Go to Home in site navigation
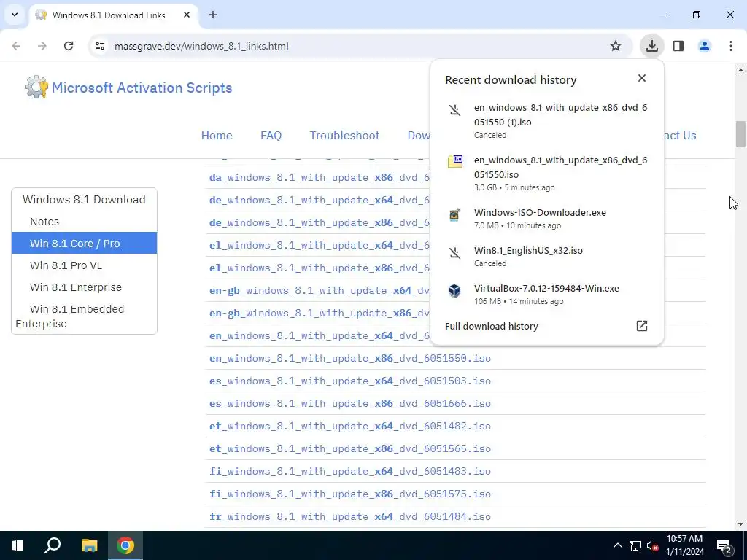 217,135
